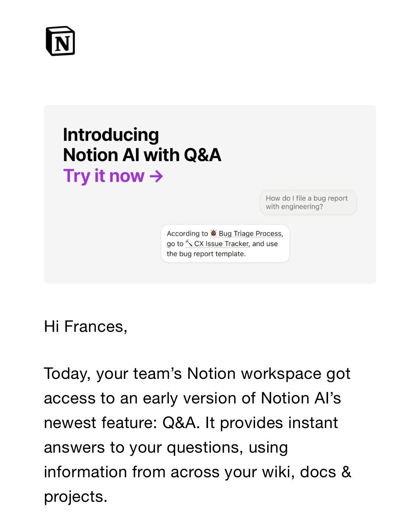This screenshot has height=530, width=420.
Task: Click the ladybug emoji before Bug Triage Process
Action: 213,233
